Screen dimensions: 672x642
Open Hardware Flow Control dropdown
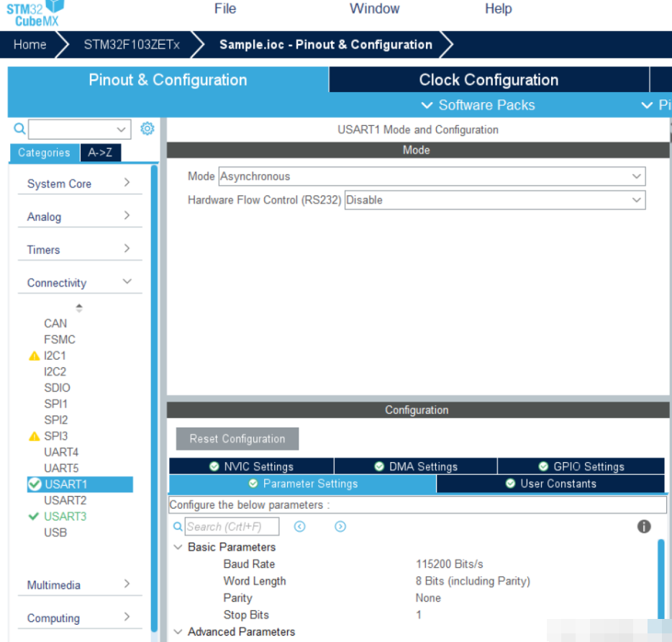click(x=495, y=200)
